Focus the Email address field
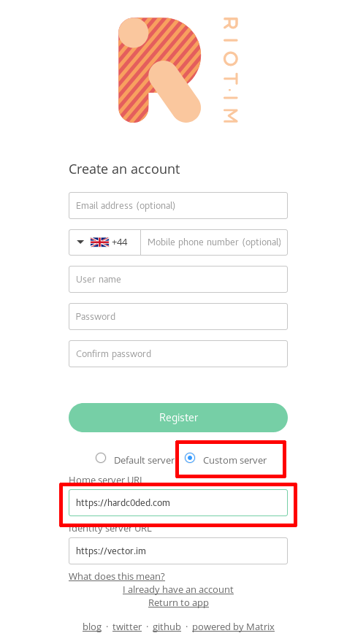355x644 pixels. (x=178, y=205)
